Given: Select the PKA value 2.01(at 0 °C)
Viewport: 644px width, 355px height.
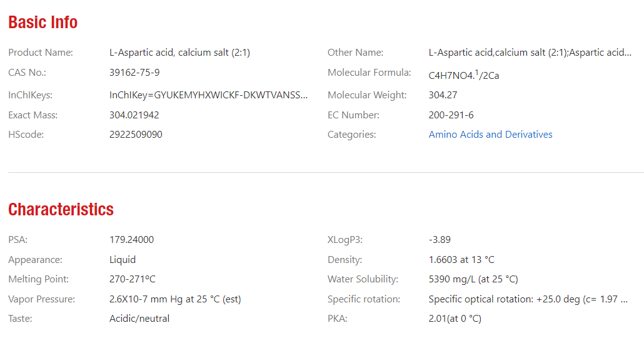Looking at the screenshot, I should pyautogui.click(x=455, y=319).
